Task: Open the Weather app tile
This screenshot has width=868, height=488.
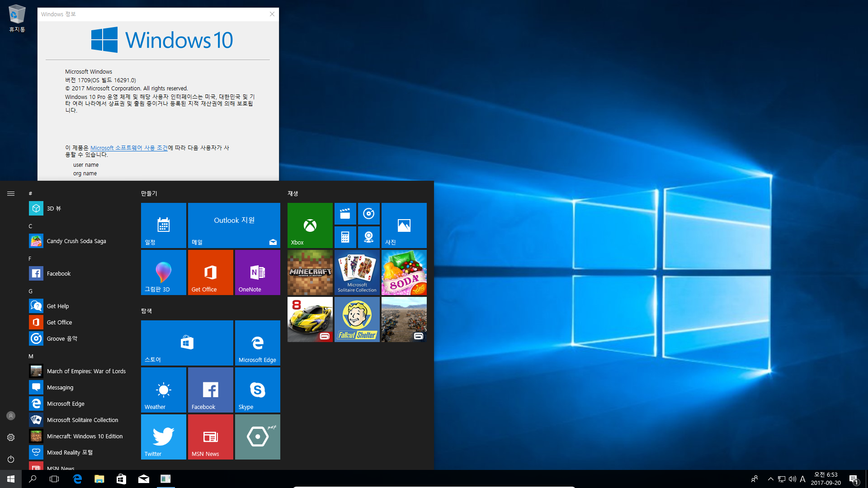Action: pyautogui.click(x=163, y=389)
